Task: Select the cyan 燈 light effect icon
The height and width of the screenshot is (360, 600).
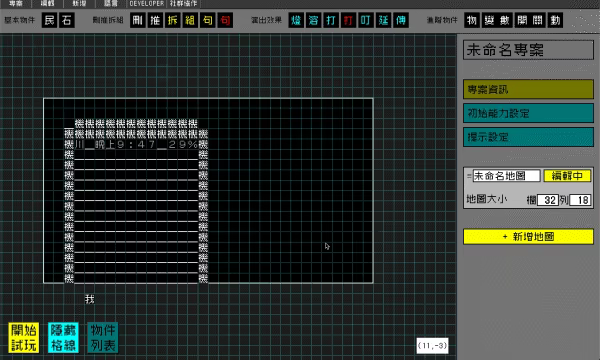Action: [296, 20]
